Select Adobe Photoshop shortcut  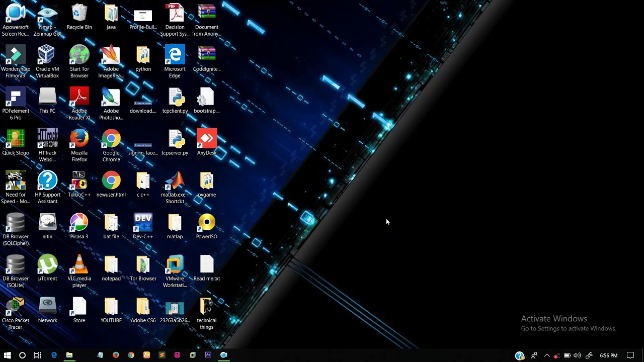pos(111,104)
